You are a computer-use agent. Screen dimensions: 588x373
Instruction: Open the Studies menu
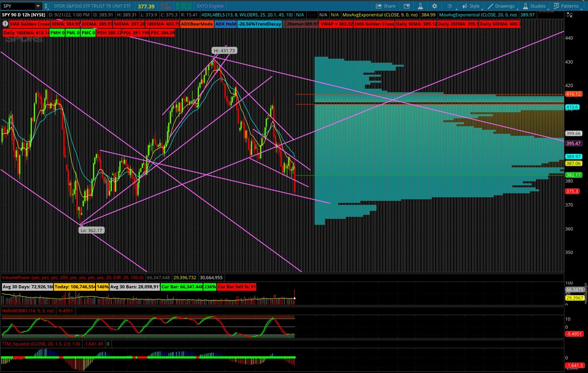pyautogui.click(x=534, y=6)
